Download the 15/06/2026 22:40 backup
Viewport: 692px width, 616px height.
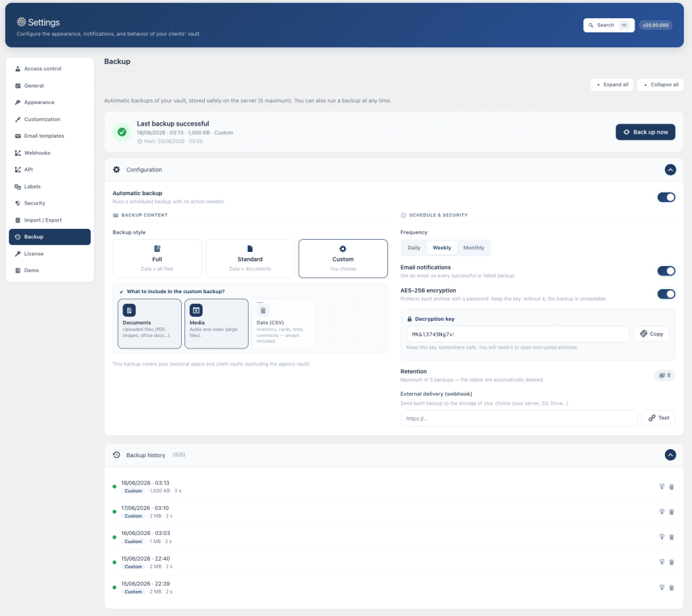(x=662, y=562)
